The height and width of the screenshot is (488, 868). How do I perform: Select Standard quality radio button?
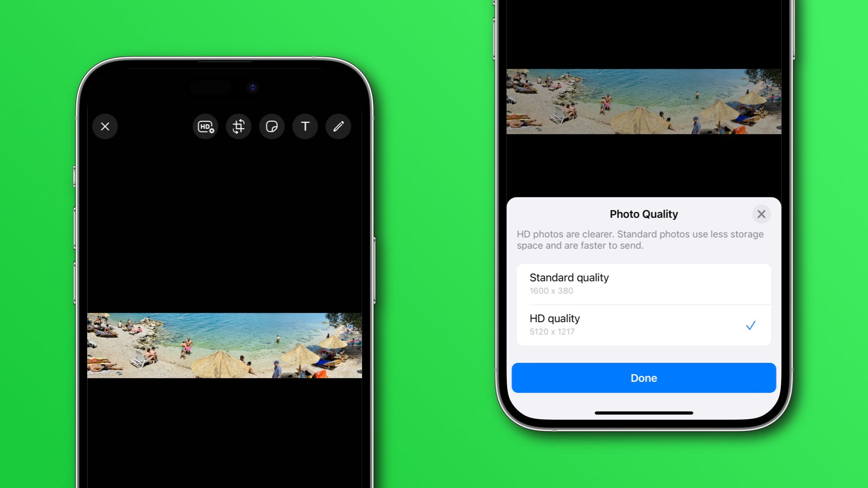644,283
